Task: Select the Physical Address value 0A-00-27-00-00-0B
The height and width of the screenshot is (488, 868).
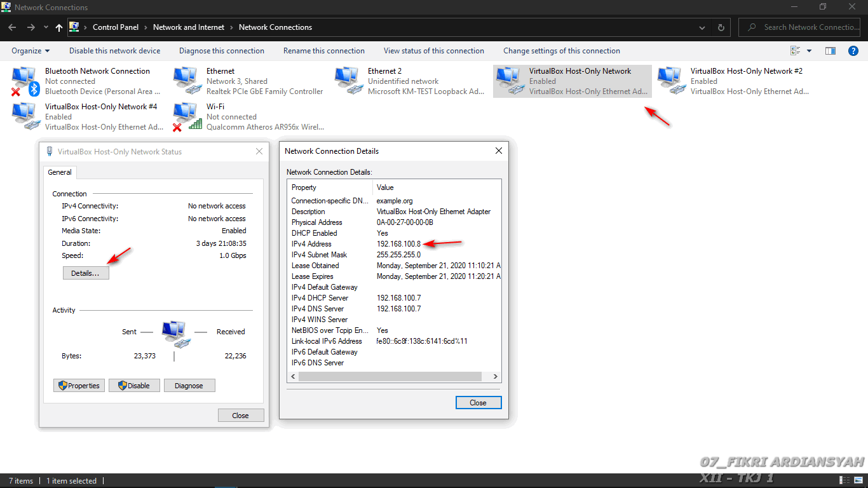Action: [x=405, y=222]
